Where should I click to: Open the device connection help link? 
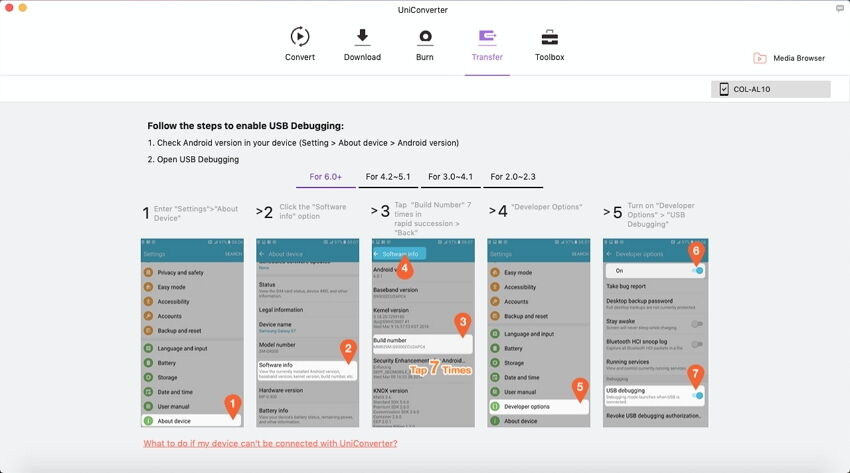point(270,443)
